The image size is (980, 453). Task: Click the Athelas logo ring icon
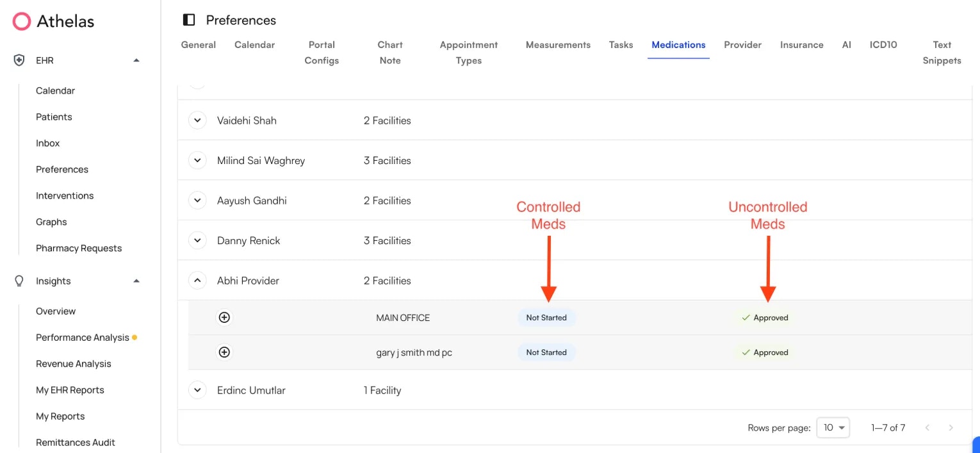pos(22,21)
